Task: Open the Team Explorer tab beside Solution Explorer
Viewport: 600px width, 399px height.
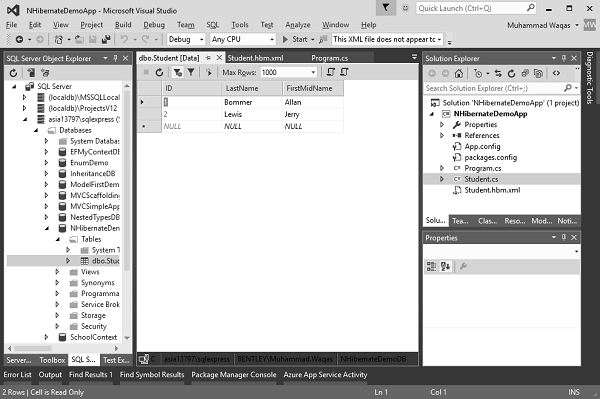Action: point(460,221)
